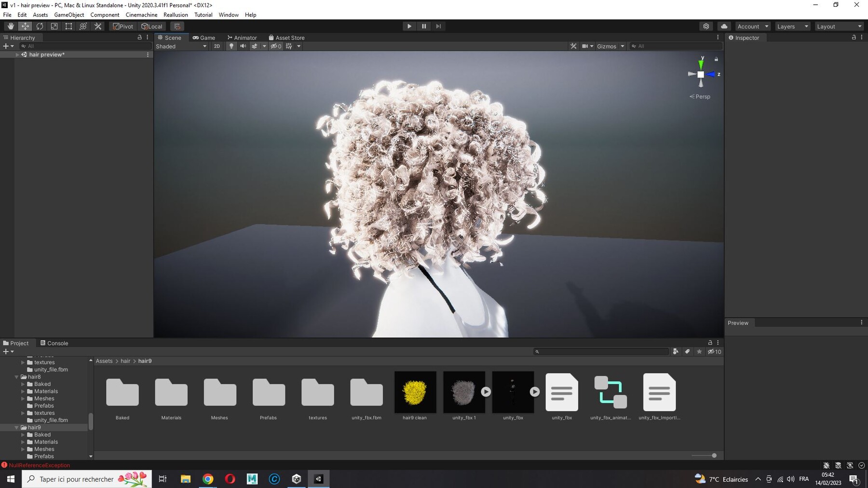Viewport: 868px width, 488px height.
Task: Toggle Local/Global handle rotation
Action: click(152, 26)
